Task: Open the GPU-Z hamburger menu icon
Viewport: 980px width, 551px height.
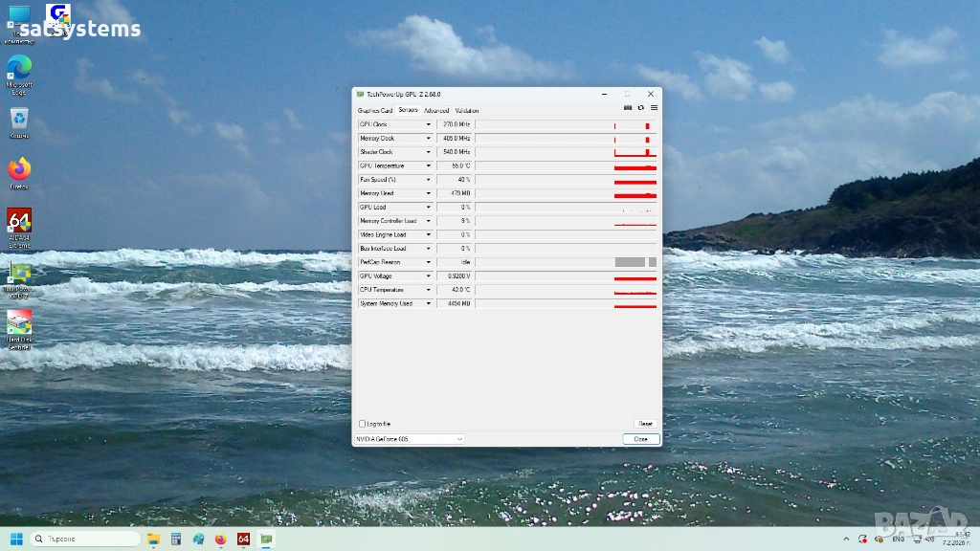Action: 654,108
